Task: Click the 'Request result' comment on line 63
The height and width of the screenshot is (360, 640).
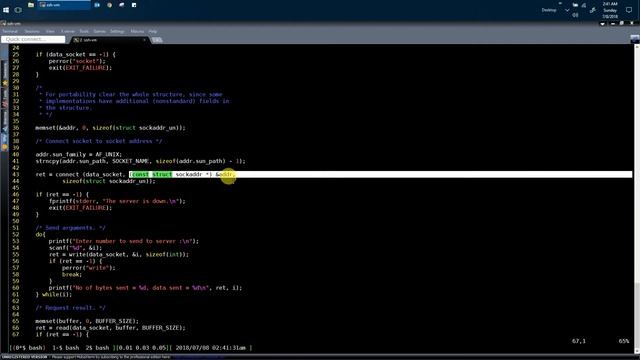Action: point(70,308)
